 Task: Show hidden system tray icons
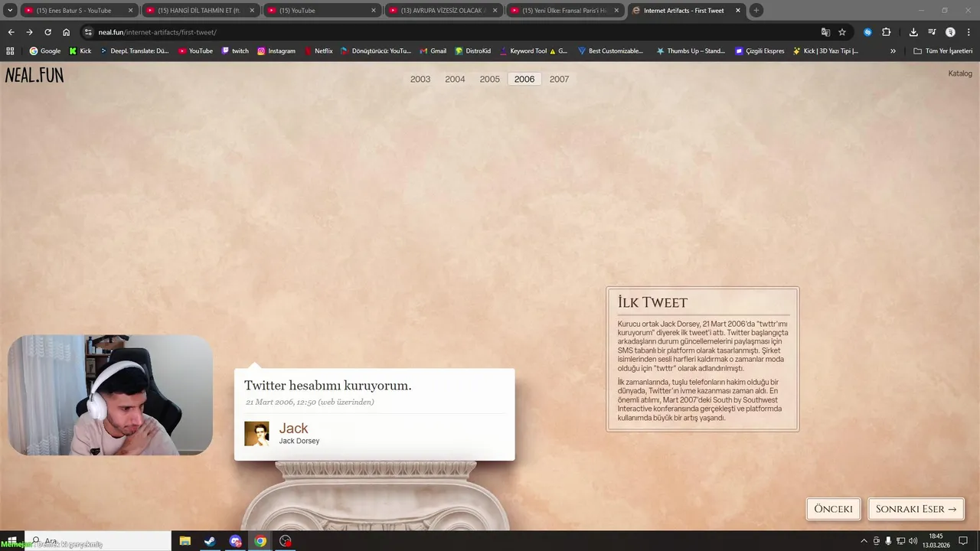(864, 541)
